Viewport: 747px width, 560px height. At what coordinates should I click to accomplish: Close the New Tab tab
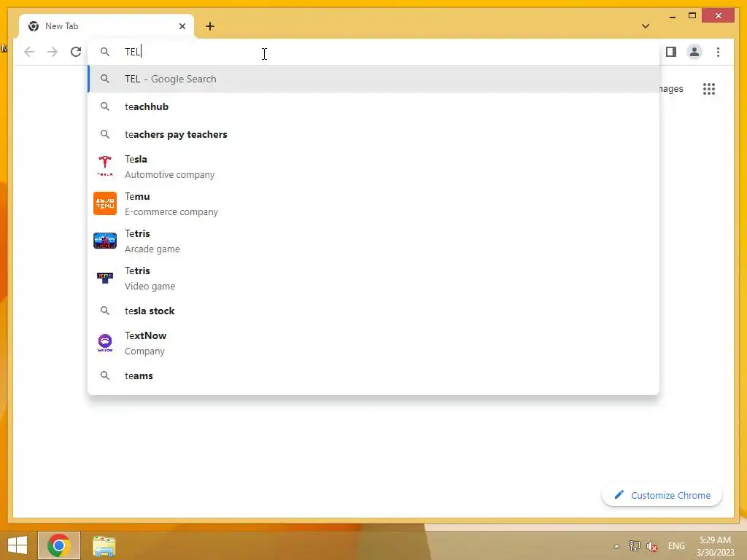point(182,26)
